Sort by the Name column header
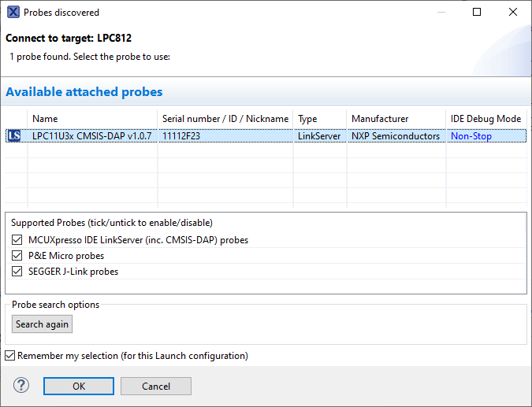Viewport: 532px width, 407px height. tap(46, 119)
